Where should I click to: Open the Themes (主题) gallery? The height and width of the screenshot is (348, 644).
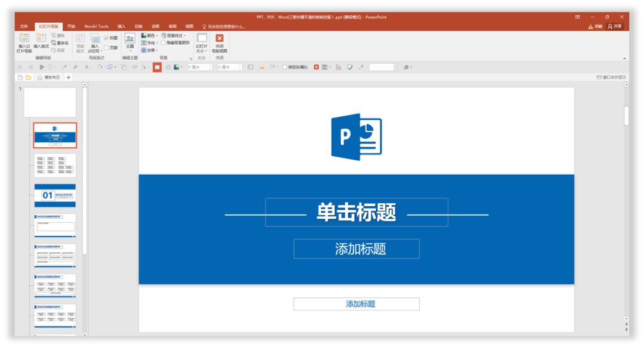[x=130, y=42]
